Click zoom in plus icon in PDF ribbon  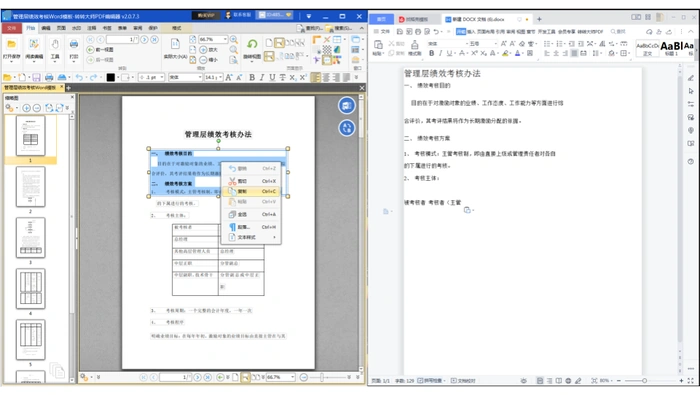click(x=203, y=50)
